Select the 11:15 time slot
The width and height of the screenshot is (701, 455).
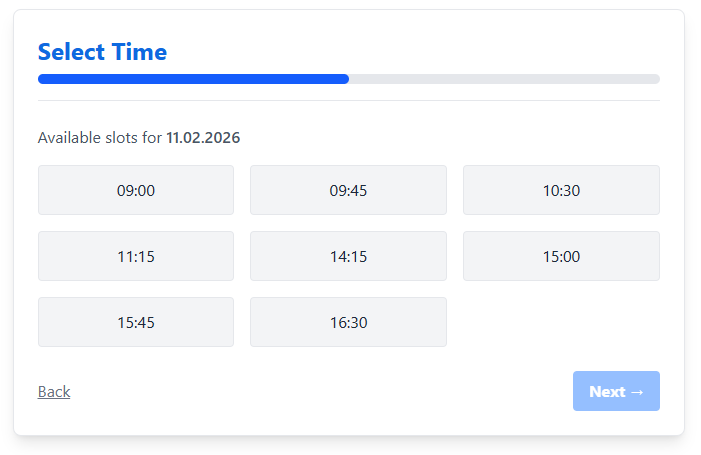pos(136,256)
